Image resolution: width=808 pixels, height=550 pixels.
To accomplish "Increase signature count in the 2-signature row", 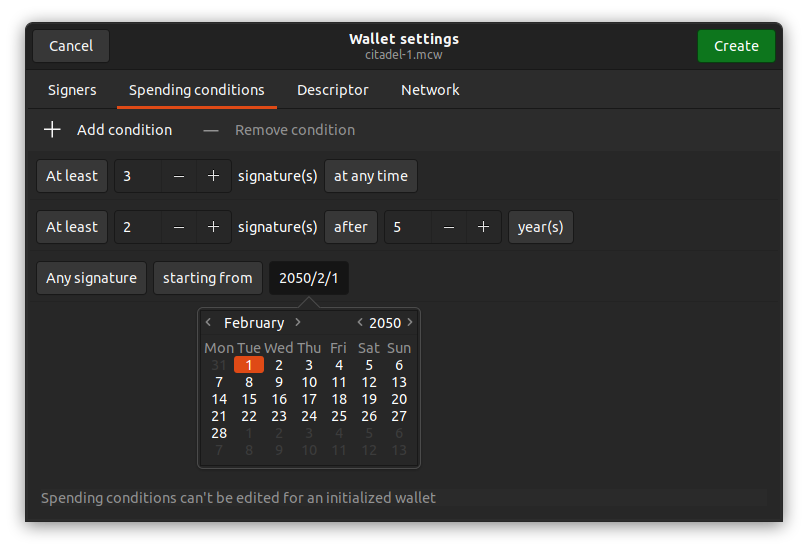I will pyautogui.click(x=213, y=227).
